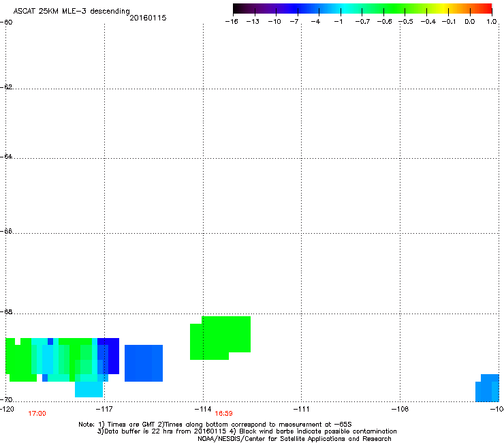The width and height of the screenshot is (504, 443).
Task: Click the blue data patch at bottom right corner
Action: [x=487, y=388]
